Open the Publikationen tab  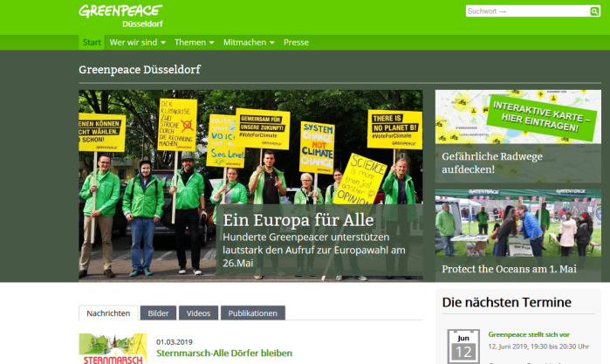253,313
